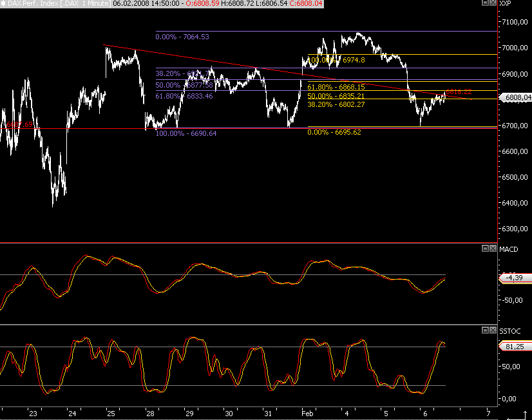Click the XXP scale label
Screen dimensions: 532x420
[505, 3]
